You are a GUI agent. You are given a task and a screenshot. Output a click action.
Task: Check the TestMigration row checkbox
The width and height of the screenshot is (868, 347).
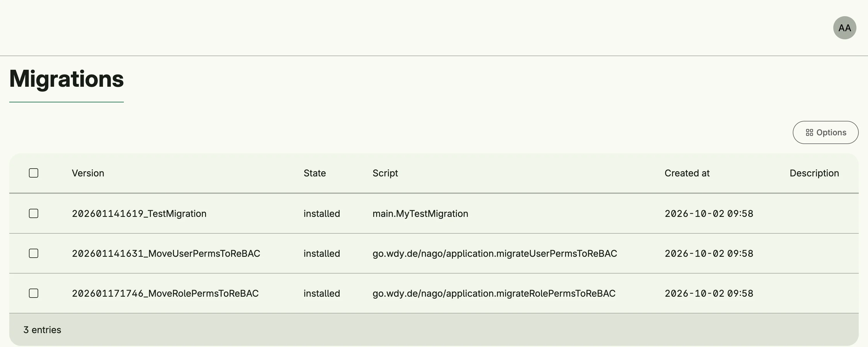click(x=34, y=214)
